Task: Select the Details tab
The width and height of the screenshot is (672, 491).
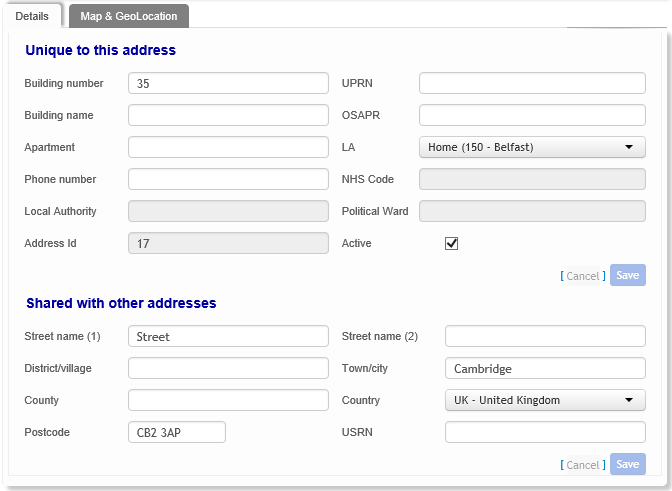Action: (32, 16)
